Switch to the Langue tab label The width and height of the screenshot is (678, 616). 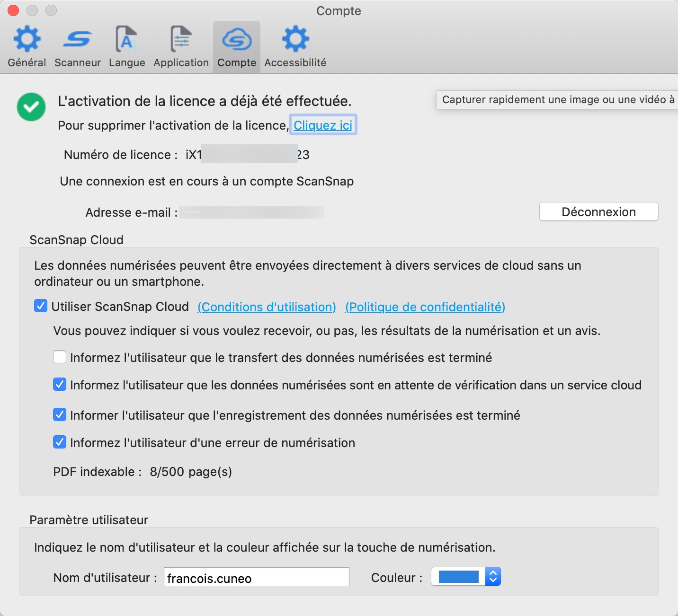pyautogui.click(x=127, y=62)
